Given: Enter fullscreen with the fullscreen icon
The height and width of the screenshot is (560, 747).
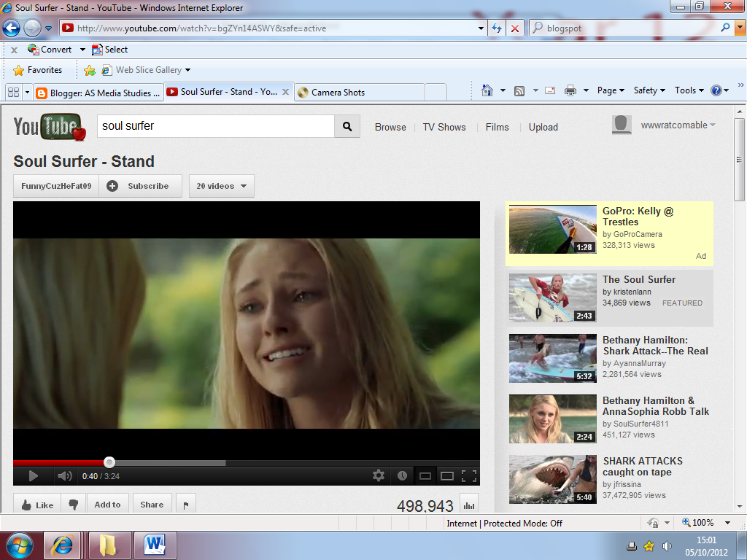Looking at the screenshot, I should [469, 475].
